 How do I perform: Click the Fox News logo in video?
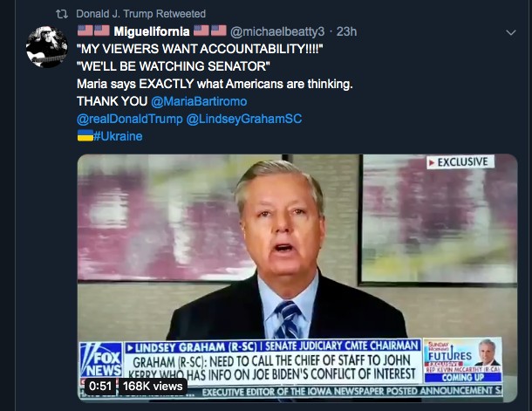click(x=101, y=360)
